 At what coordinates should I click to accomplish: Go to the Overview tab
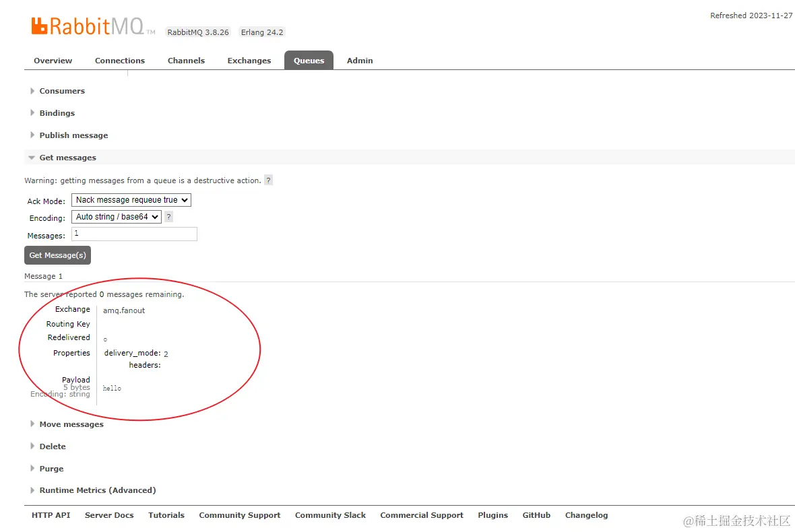53,61
